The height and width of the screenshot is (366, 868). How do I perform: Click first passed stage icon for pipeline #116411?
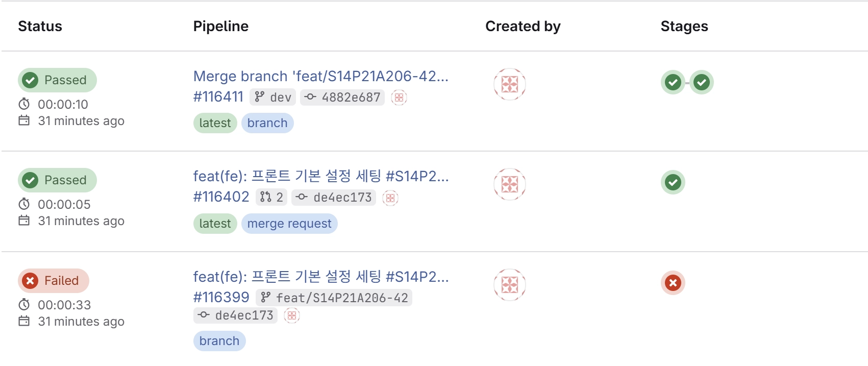[x=673, y=82]
